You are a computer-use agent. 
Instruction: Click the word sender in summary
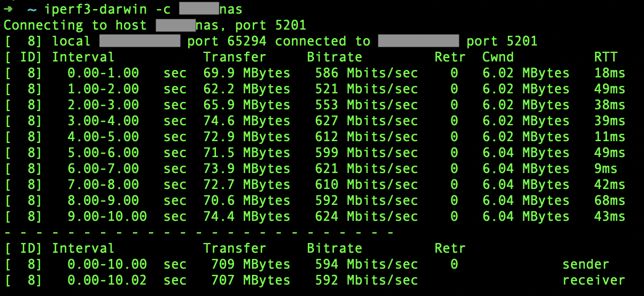click(585, 264)
